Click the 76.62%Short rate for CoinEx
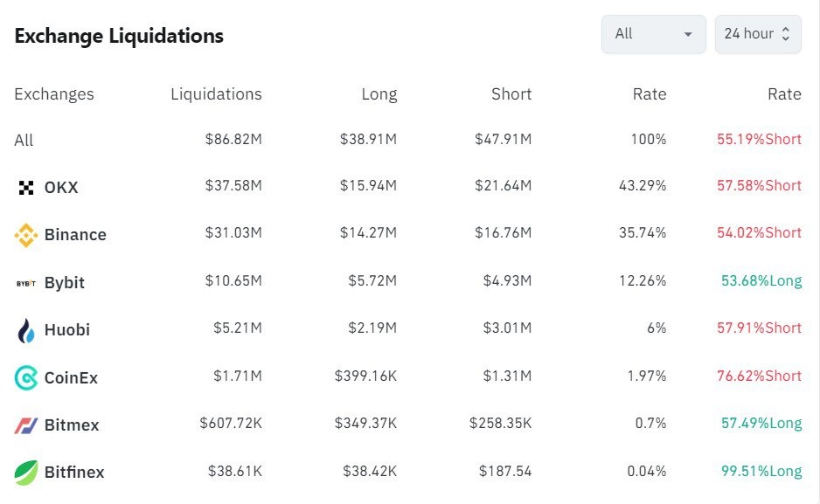The height and width of the screenshot is (504, 820). [x=759, y=376]
